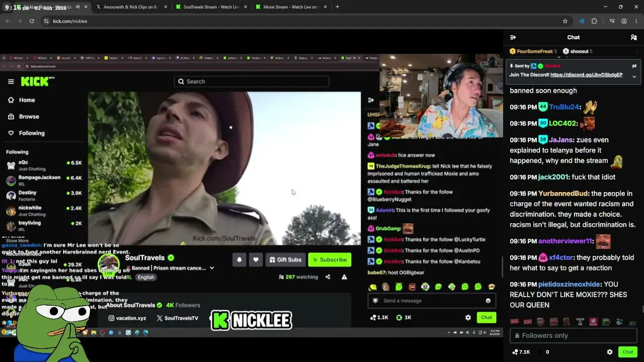Viewport: 644px width, 362px height.
Task: Open the browser media controls icon
Action: (x=612, y=21)
